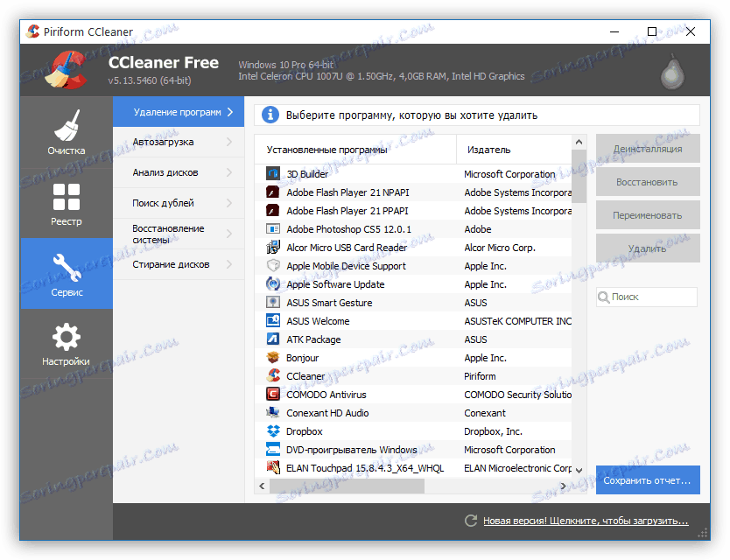Viewport: 730px width, 560px height.
Task: Switch to Анализ дисков tab
Action: tap(179, 172)
